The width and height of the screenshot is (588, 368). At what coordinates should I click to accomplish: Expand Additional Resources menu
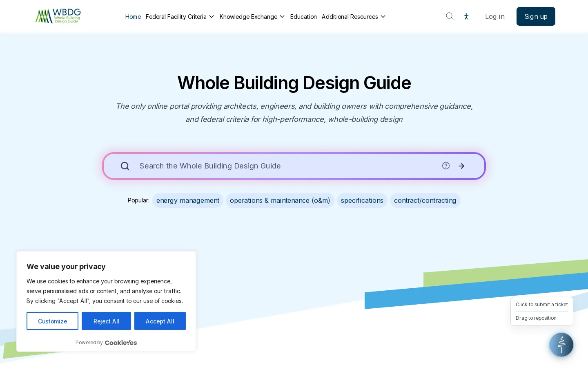354,17
